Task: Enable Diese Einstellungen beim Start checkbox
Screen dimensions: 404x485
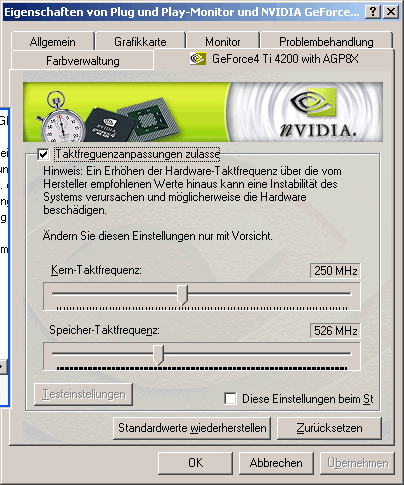Action: [x=230, y=398]
